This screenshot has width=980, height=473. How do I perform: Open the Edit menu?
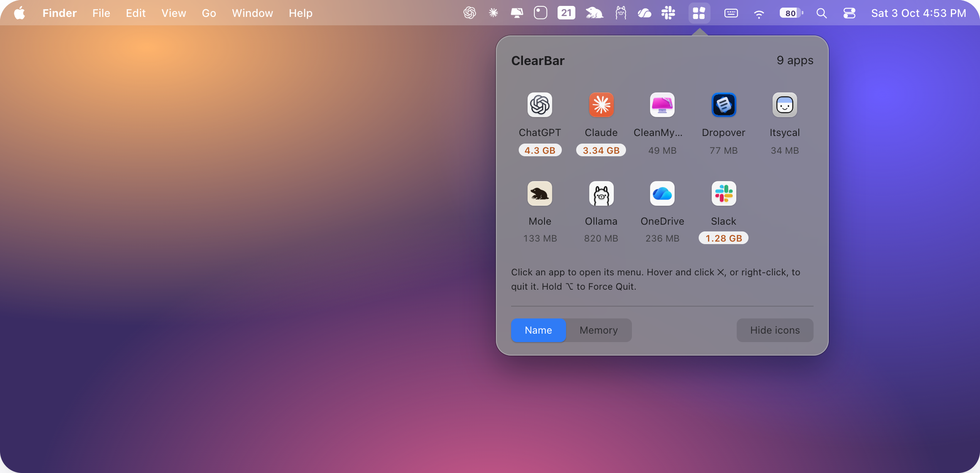click(x=136, y=13)
